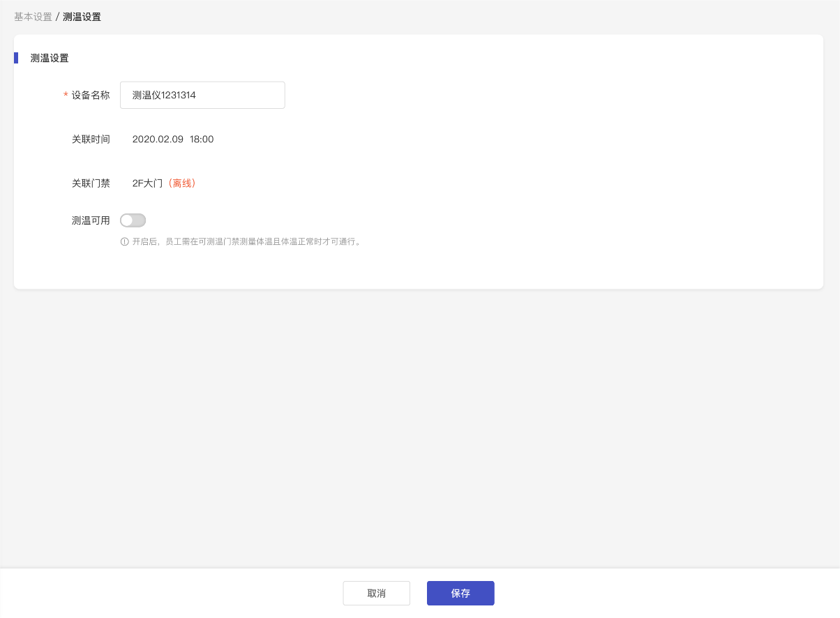Click the date 2020.02.09 value

coord(158,140)
